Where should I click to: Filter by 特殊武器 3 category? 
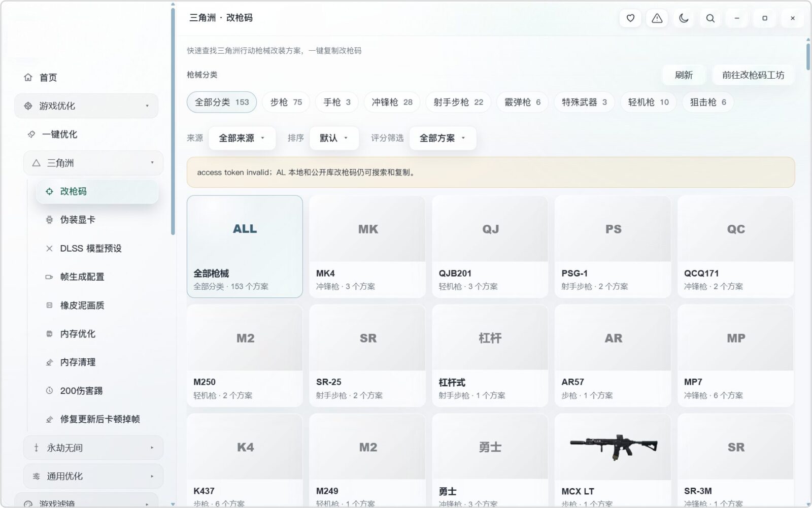click(584, 102)
